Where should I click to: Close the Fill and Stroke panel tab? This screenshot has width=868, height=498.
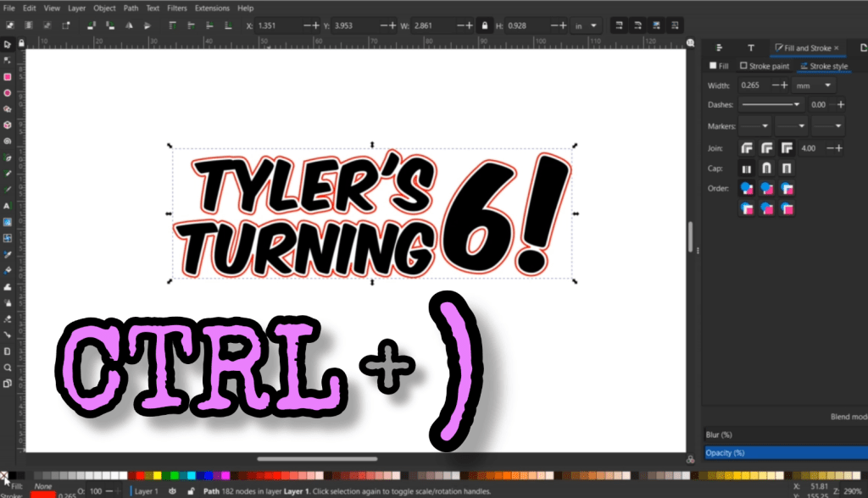click(837, 48)
